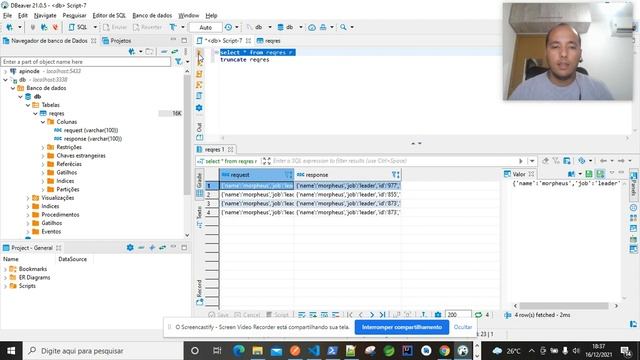The image size is (640, 360).
Task: Expand the apinode connection node
Action: point(5,71)
